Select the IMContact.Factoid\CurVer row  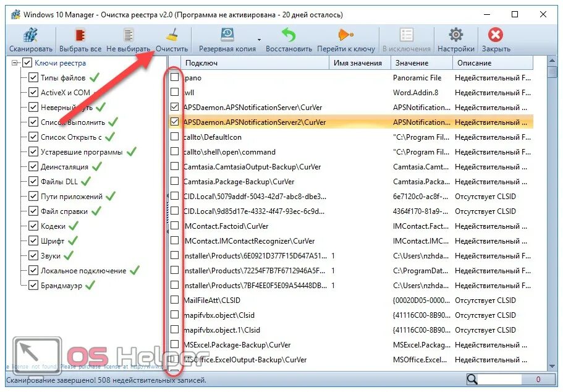(x=351, y=226)
